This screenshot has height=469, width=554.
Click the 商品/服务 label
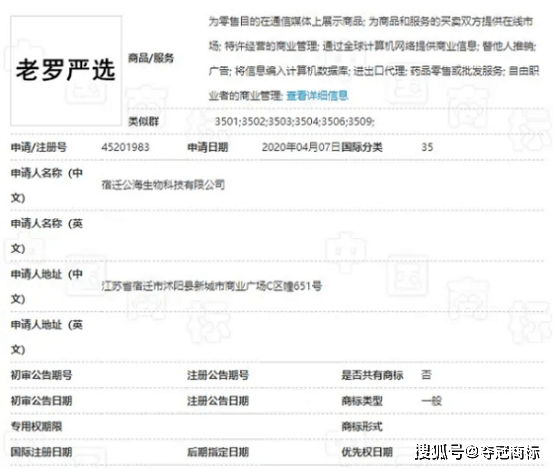[151, 58]
